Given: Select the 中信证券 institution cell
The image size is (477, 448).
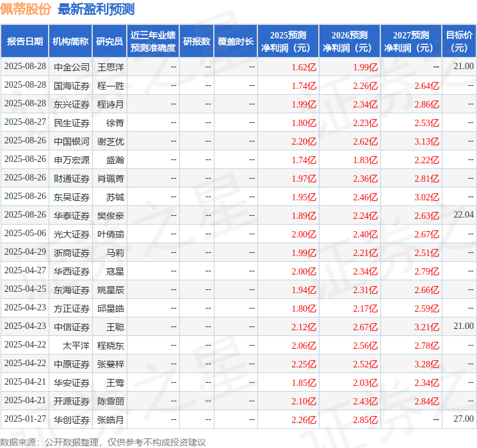Looking at the screenshot, I should point(72,327).
